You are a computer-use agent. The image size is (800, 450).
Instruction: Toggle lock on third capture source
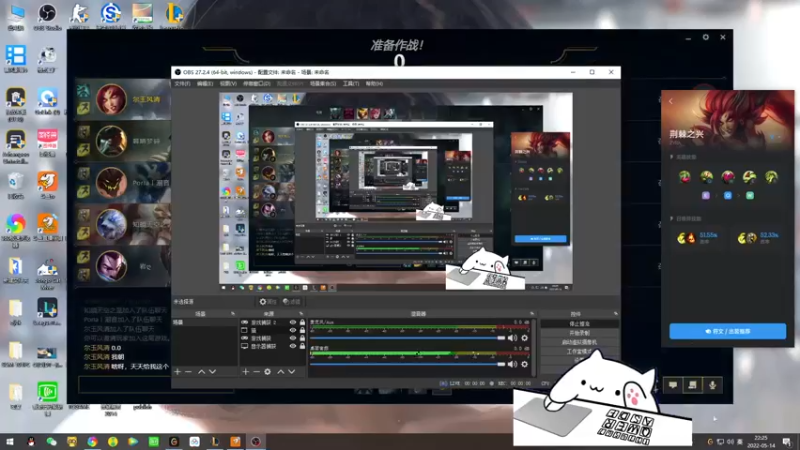(302, 338)
